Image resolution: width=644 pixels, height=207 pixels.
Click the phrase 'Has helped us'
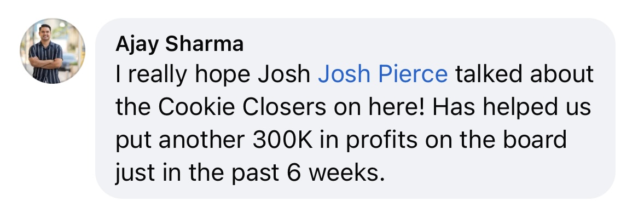(512, 107)
